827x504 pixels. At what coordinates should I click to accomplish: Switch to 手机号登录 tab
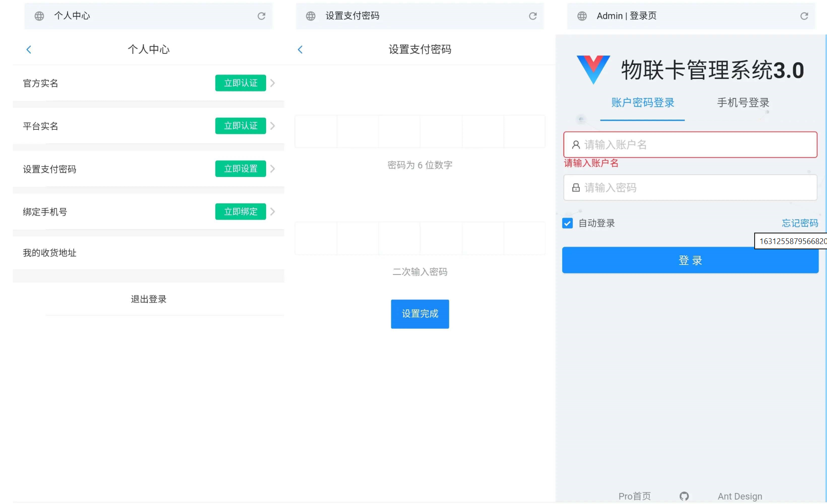pyautogui.click(x=743, y=103)
